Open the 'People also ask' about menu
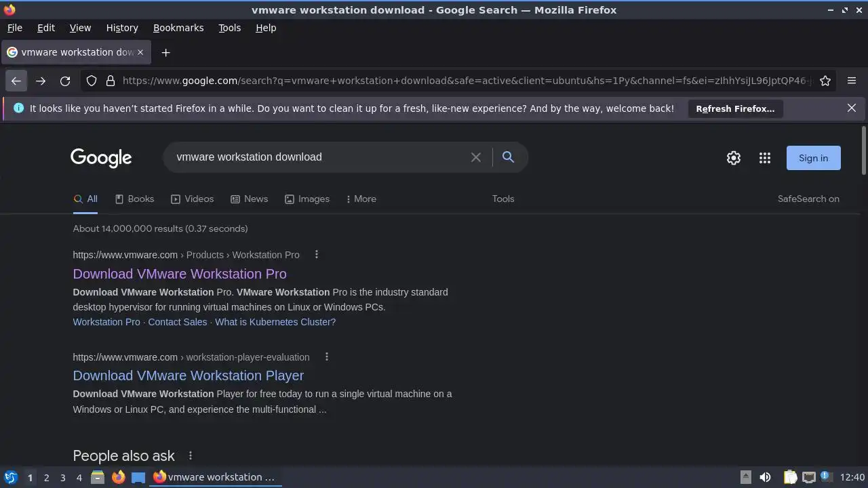This screenshot has height=488, width=868. coord(191,455)
